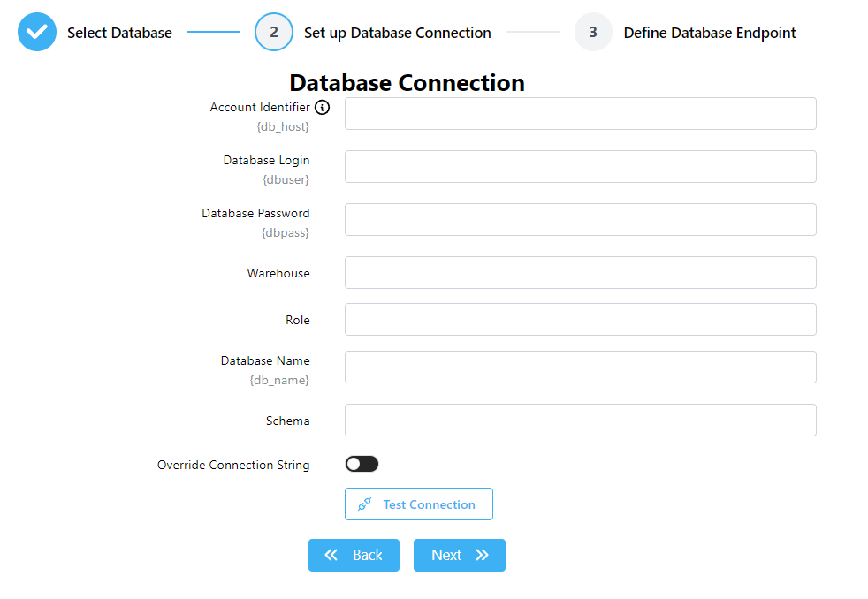Screen dimensions: 868x599
Task: Click the Account Identifier info icon
Action: (x=323, y=108)
